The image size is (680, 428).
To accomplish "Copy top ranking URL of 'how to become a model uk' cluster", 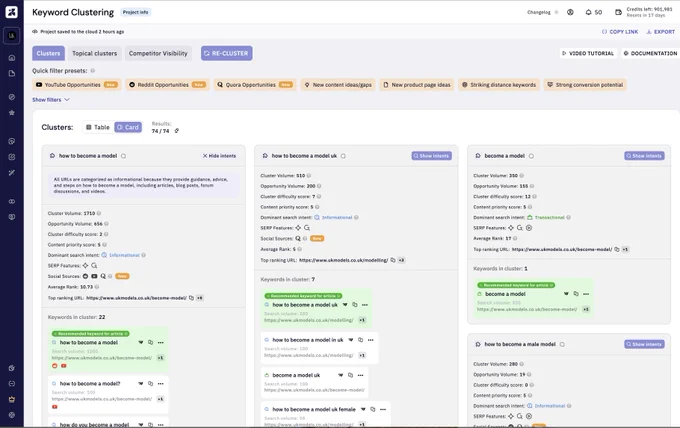I will coord(393,260).
